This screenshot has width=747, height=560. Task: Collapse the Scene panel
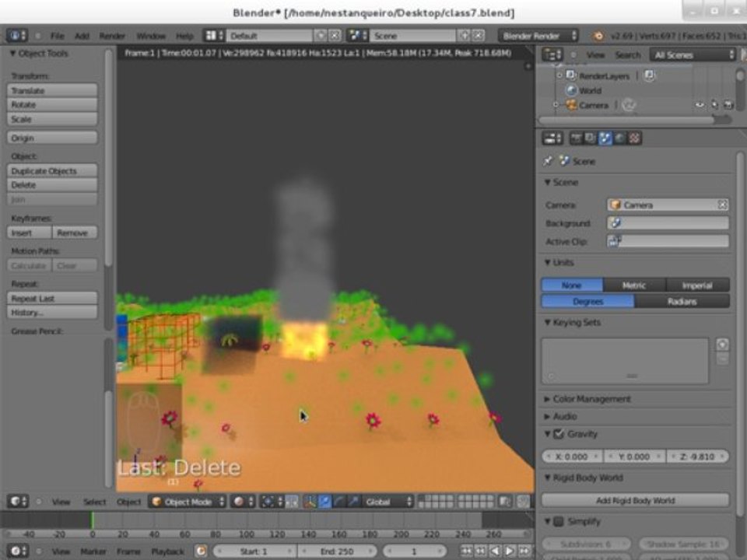(x=548, y=182)
